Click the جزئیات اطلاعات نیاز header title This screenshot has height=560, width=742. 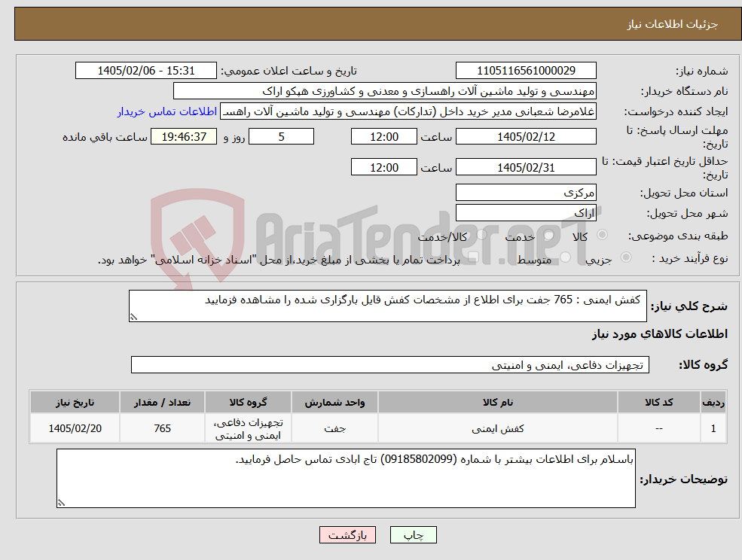click(x=673, y=24)
